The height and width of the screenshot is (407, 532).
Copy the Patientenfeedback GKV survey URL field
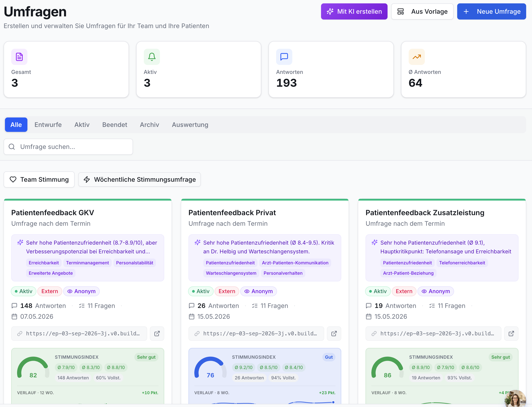click(x=79, y=334)
